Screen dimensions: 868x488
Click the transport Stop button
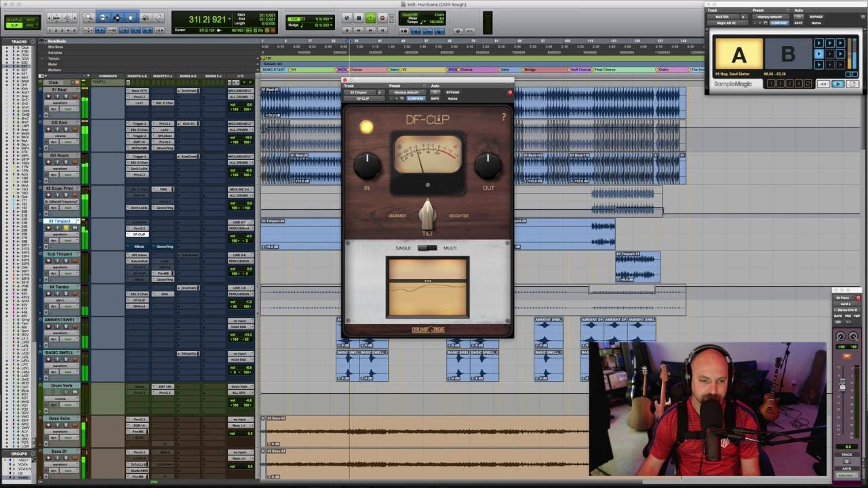(x=359, y=18)
